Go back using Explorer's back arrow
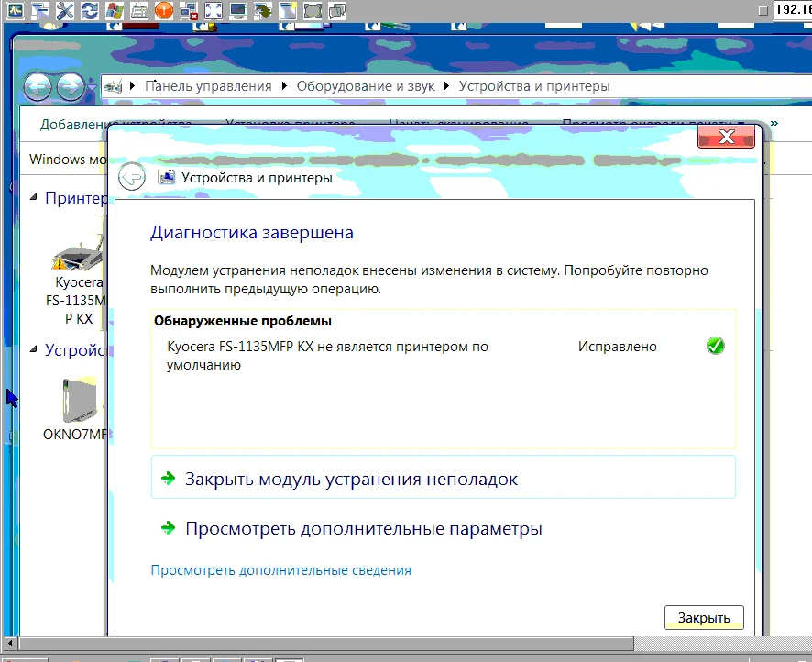Image resolution: width=812 pixels, height=662 pixels. [x=38, y=86]
